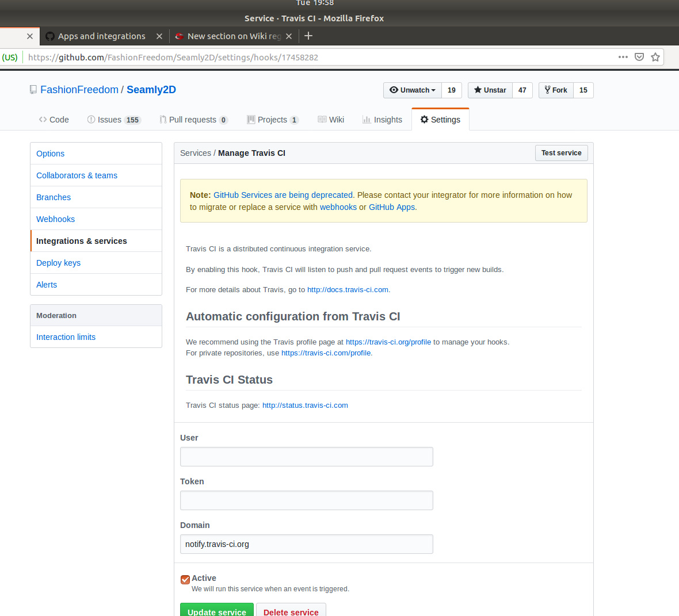Close the Apps and integrations tab
Image resolution: width=679 pixels, height=616 pixels.
click(159, 36)
